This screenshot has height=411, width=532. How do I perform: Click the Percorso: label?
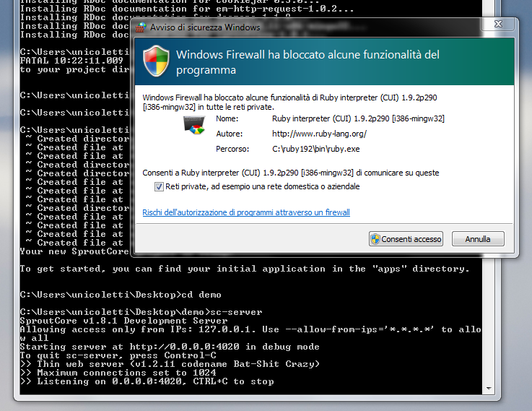[x=232, y=149]
